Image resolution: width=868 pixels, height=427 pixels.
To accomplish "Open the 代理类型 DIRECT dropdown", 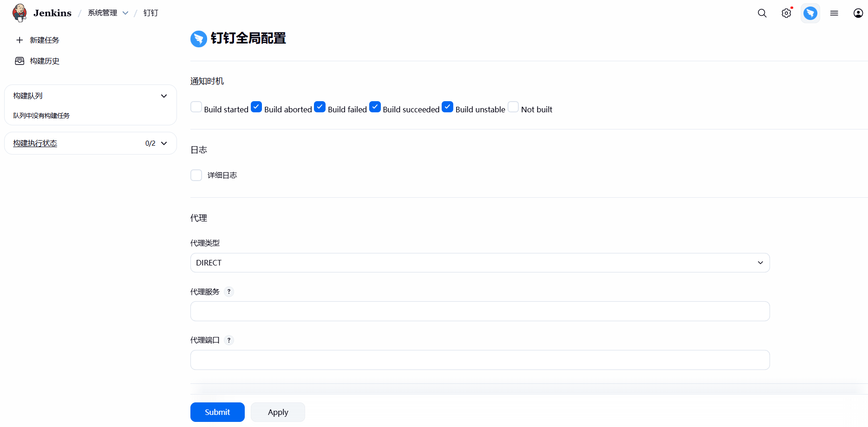I will [x=480, y=263].
